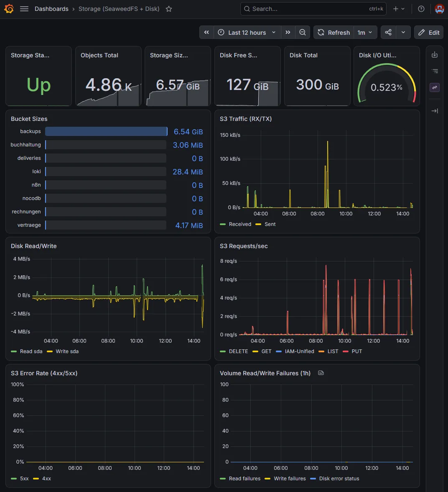Open the help question mark icon

coord(421,9)
